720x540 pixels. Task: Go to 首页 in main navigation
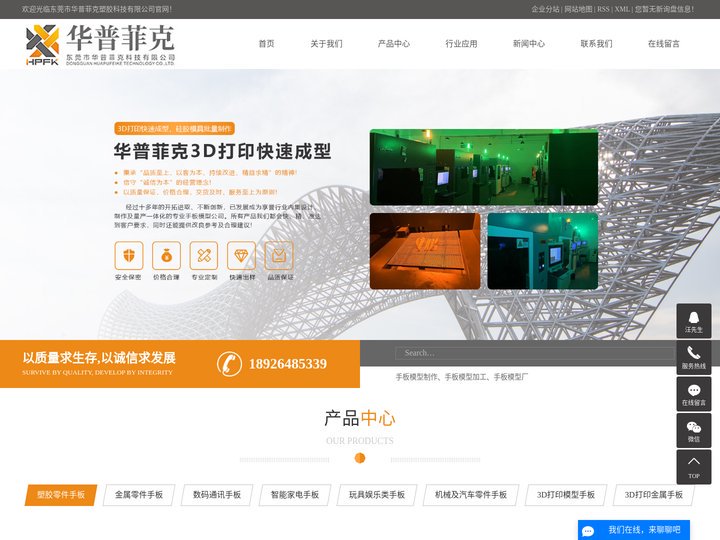click(x=266, y=44)
